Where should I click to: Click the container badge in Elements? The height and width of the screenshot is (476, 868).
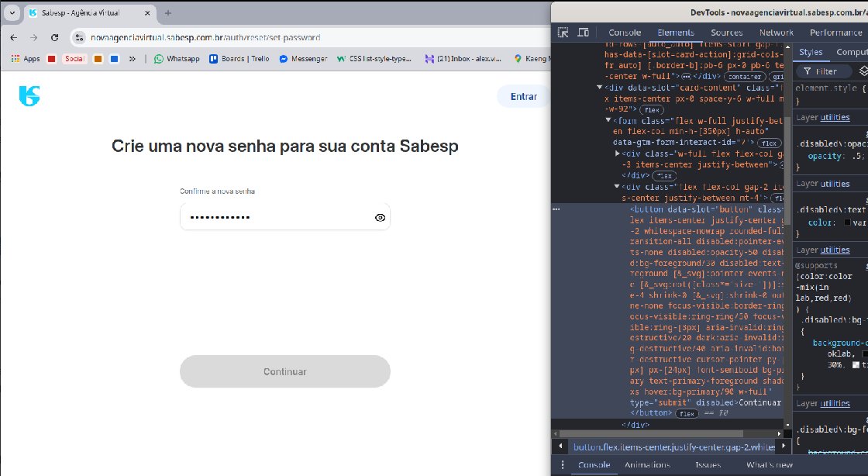click(745, 77)
